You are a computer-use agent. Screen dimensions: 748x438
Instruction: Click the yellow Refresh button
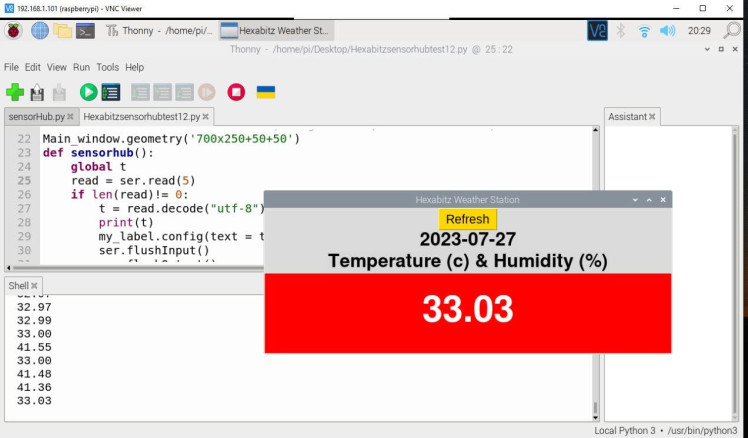click(468, 219)
